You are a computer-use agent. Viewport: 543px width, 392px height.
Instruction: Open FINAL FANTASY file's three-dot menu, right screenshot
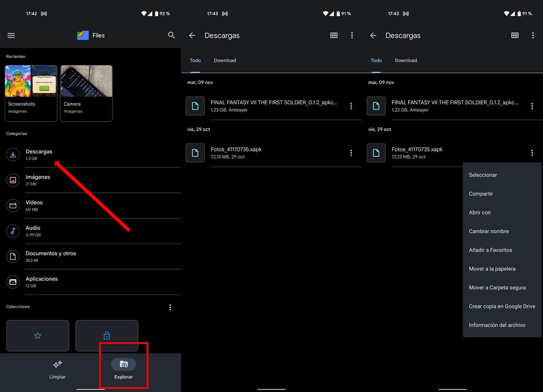pos(532,106)
